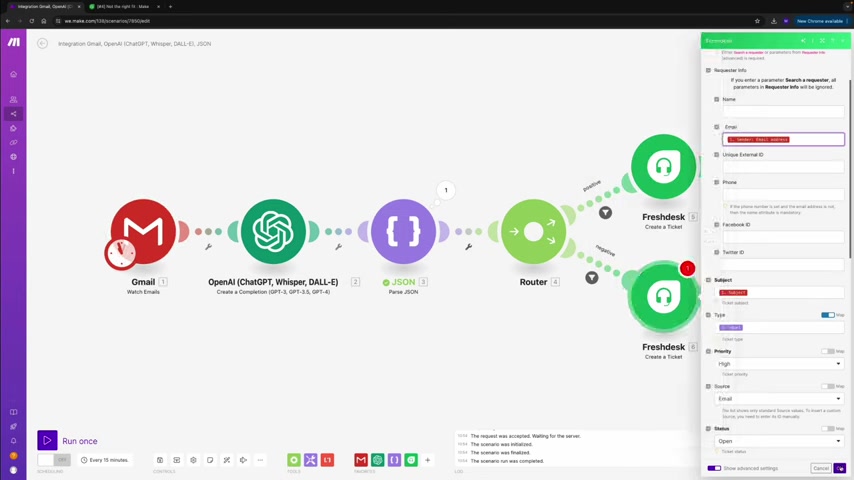Click the Freshdesk favorite icon in bottom bar
The image size is (854, 480).
click(411, 460)
